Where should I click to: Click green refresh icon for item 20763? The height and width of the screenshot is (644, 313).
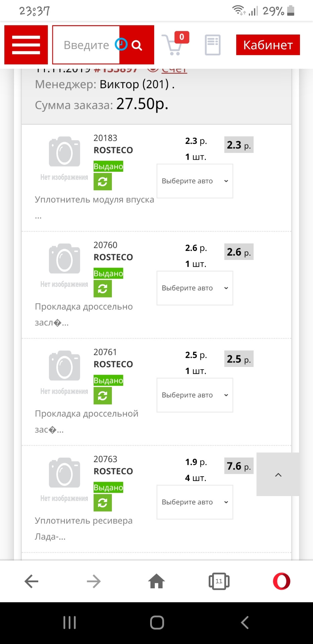103,503
